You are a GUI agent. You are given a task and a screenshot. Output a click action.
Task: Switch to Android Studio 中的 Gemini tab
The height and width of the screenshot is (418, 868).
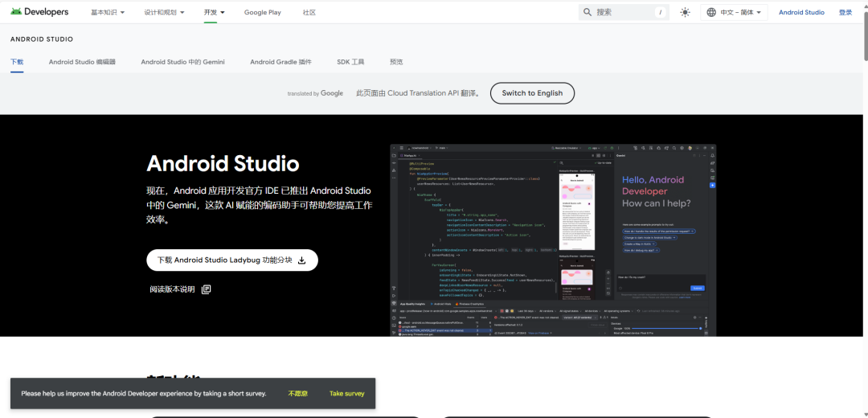[x=182, y=62]
